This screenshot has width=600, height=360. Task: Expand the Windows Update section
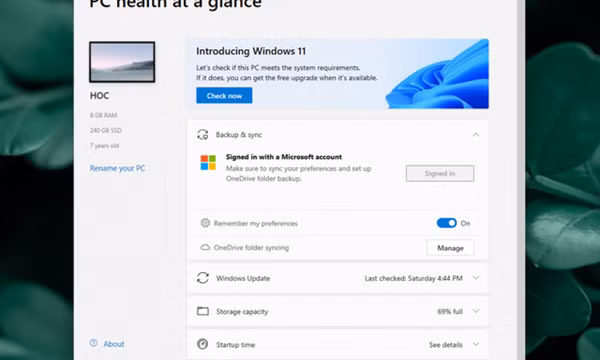(x=476, y=278)
